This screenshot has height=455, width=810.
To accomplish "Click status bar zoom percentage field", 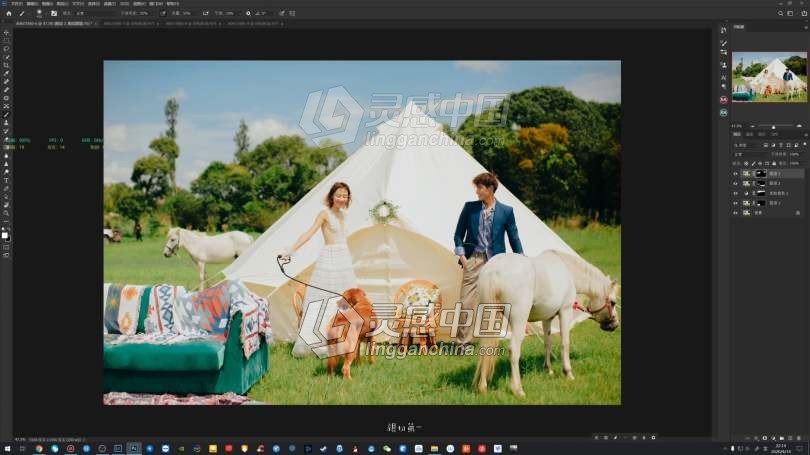I will (x=20, y=440).
